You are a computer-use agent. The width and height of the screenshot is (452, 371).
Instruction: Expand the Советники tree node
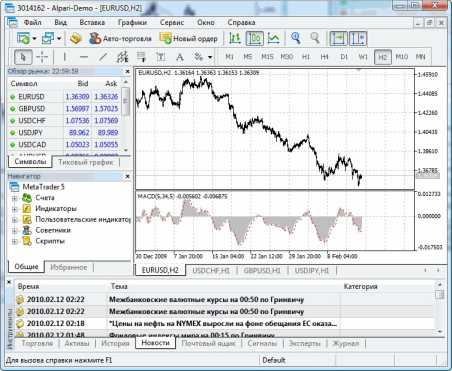14,231
